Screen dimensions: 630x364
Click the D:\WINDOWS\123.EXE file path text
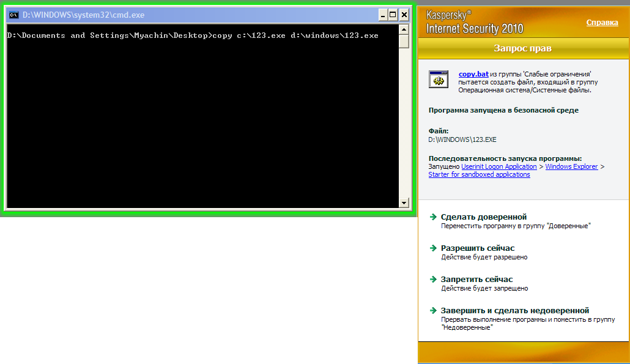coord(462,140)
